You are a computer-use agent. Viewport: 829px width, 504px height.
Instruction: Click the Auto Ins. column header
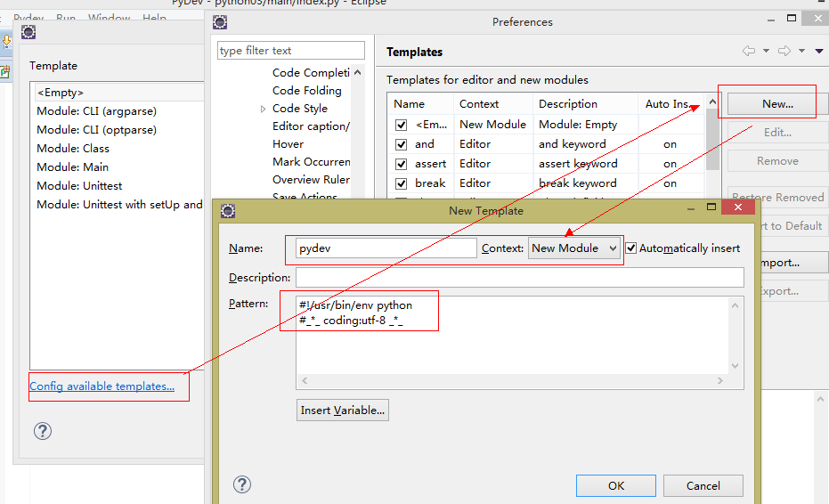tap(671, 104)
